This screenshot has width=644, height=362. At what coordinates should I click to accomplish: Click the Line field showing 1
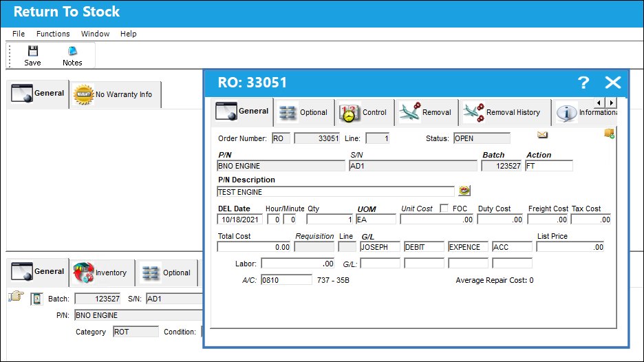(378, 138)
